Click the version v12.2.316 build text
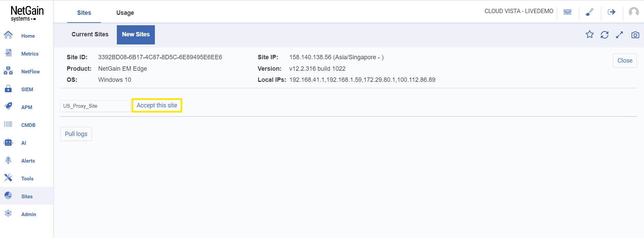The height and width of the screenshot is (238, 644). pyautogui.click(x=317, y=69)
